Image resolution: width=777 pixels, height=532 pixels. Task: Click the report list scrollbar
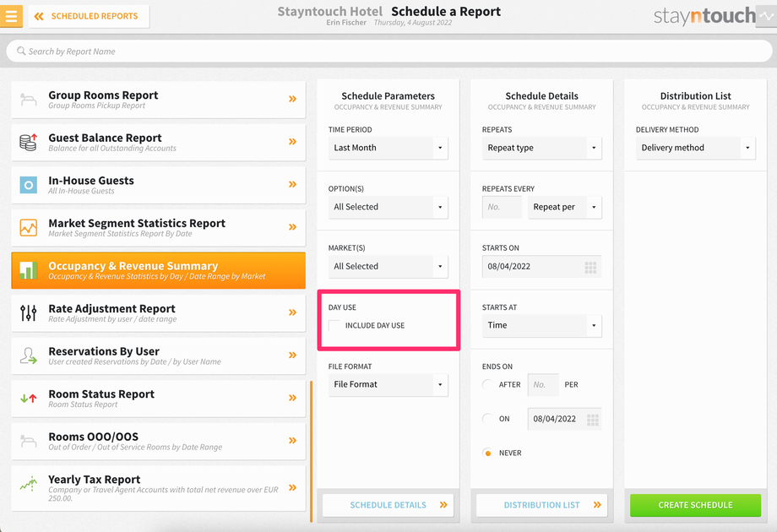(x=311, y=451)
